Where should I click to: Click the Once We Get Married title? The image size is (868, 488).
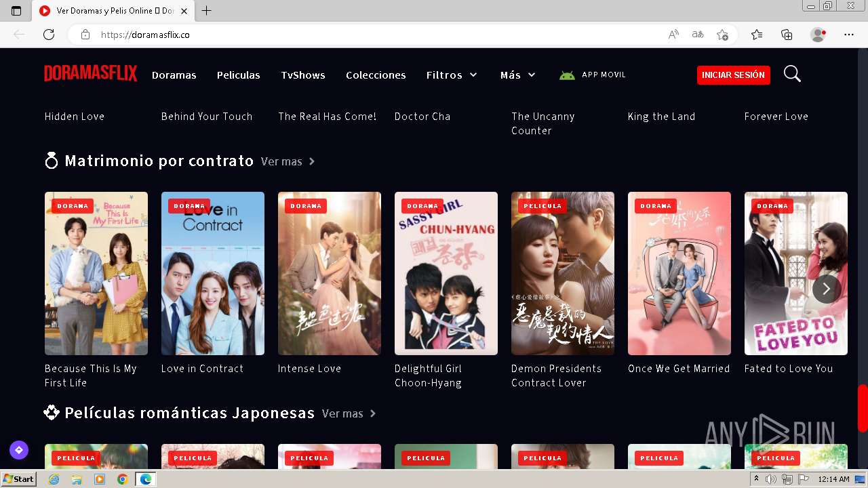[679, 369]
